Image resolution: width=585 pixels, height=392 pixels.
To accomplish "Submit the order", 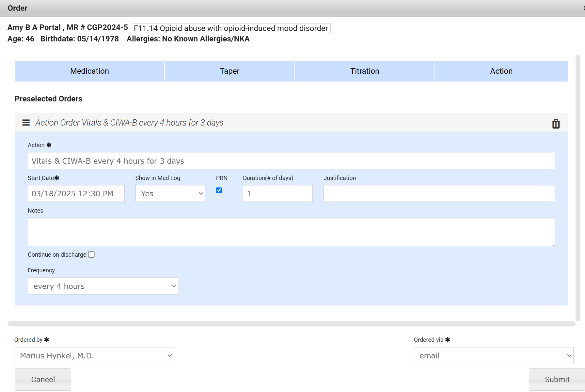I will point(557,379).
